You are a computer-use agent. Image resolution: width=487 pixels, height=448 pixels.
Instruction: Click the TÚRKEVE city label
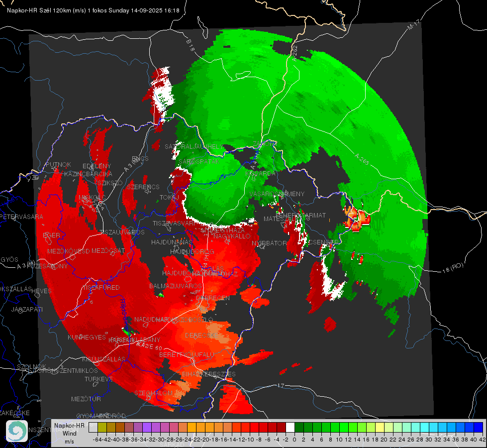click(98, 379)
